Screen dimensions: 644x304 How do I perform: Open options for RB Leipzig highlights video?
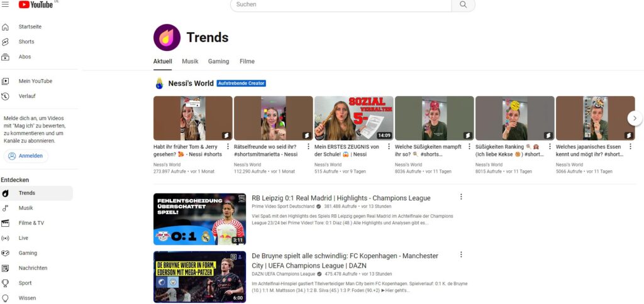461,197
